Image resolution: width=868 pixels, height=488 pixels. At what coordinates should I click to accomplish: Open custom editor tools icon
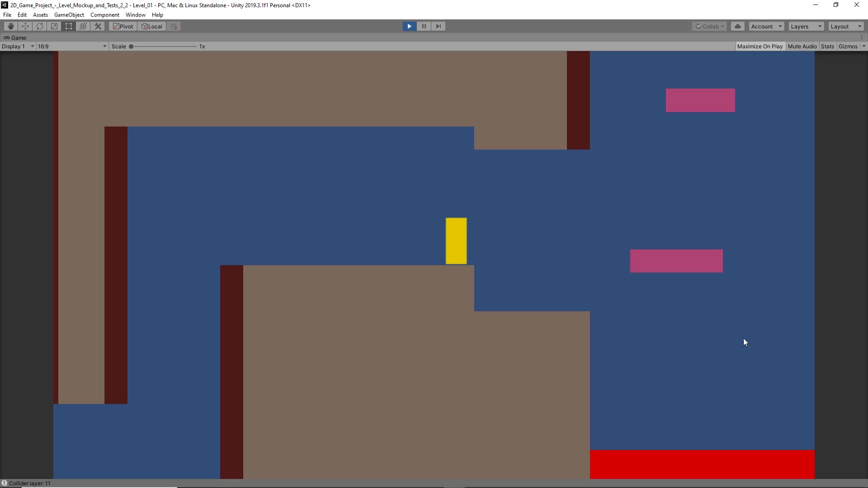point(98,26)
